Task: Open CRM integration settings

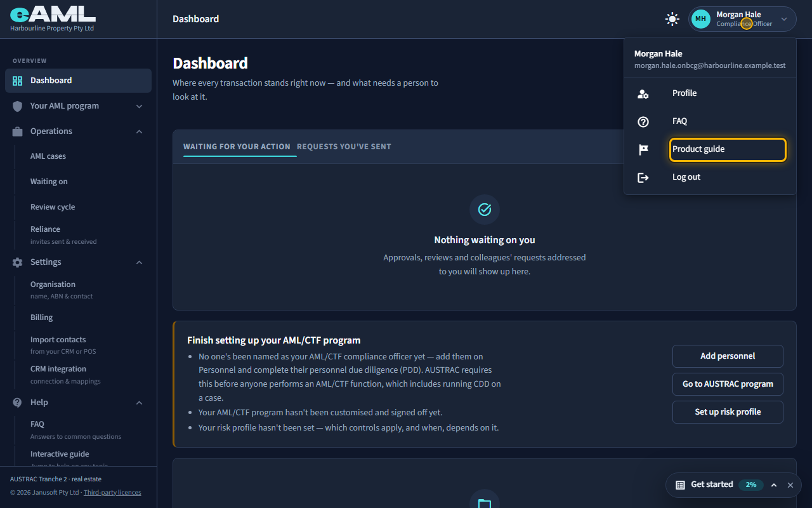Action: [65, 375]
